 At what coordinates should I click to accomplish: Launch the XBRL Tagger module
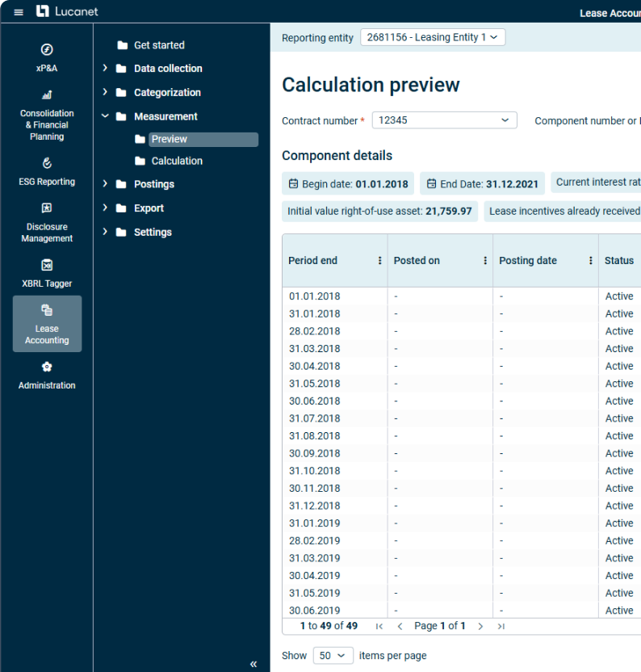[47, 273]
